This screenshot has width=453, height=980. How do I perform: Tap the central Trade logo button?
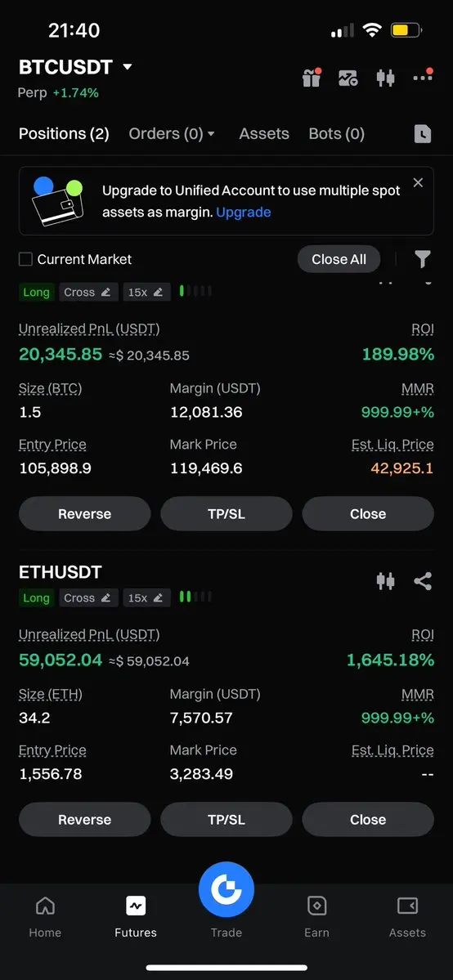pos(226,890)
